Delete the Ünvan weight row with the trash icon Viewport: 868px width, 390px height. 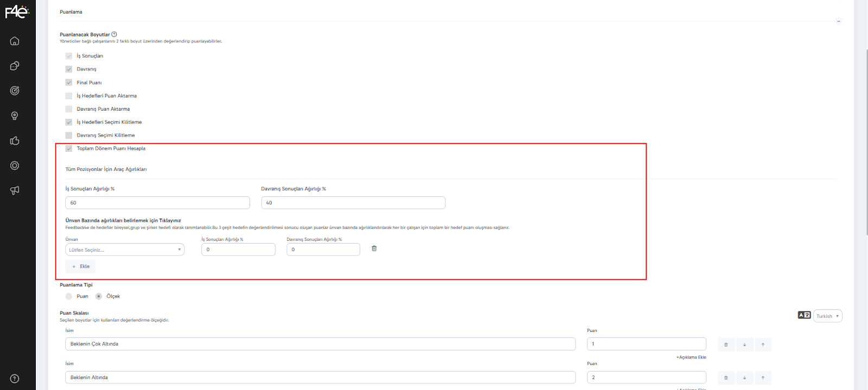[x=374, y=248]
